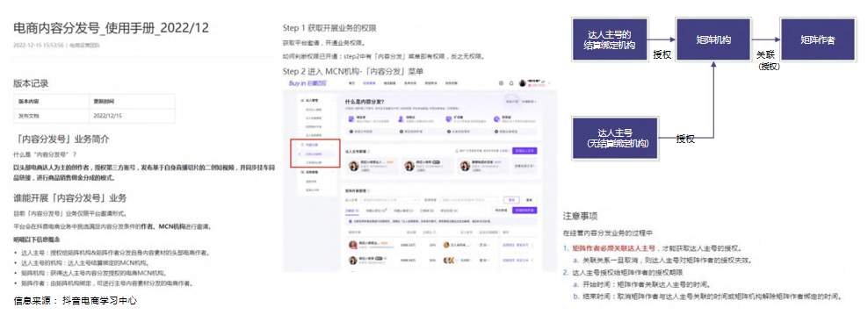868x329 pixels.
Task: Open third 达人主号 card avatar
Action: click(x=465, y=165)
